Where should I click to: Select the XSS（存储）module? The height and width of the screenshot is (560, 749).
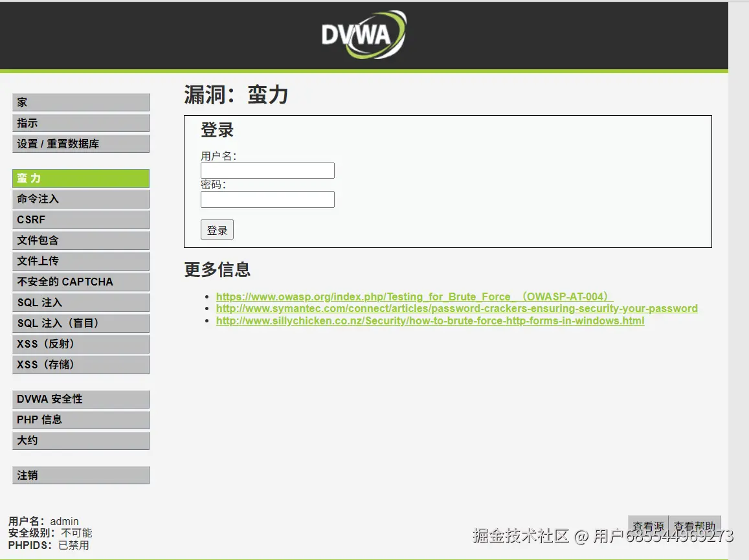80,364
